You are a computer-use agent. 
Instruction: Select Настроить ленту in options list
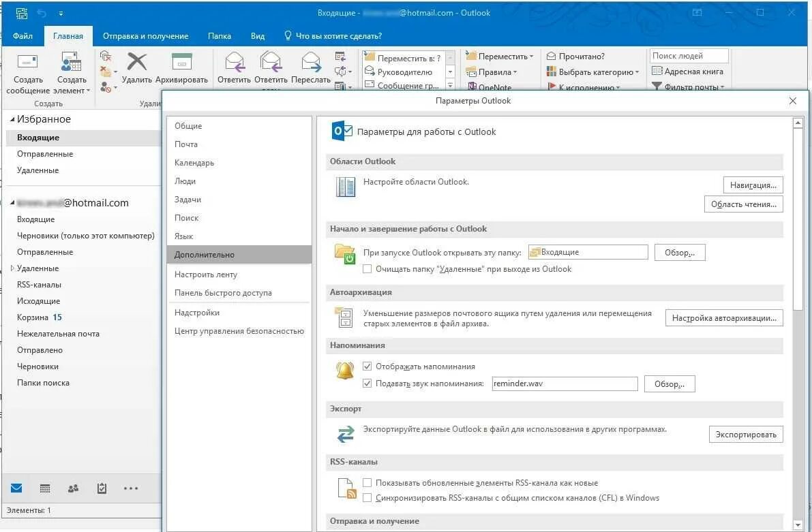239,275
